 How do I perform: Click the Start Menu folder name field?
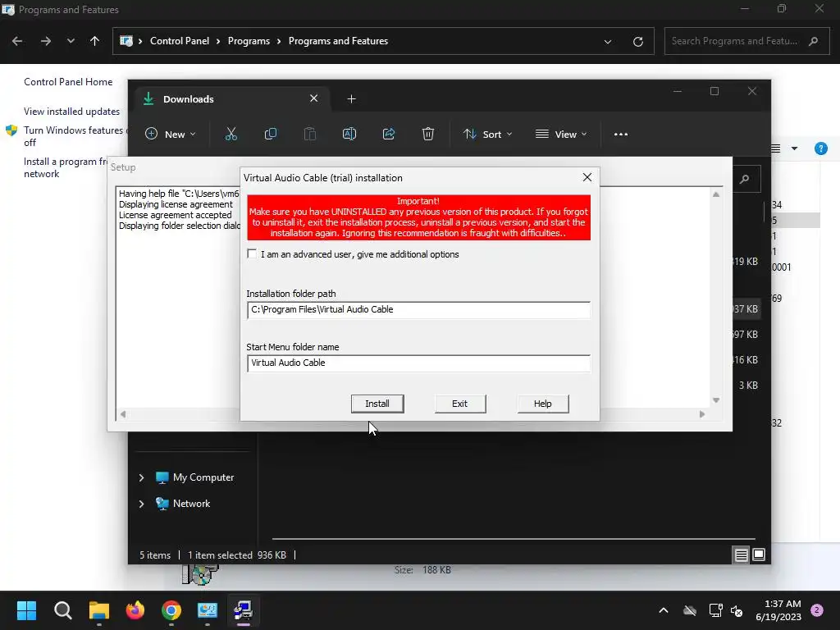418,363
